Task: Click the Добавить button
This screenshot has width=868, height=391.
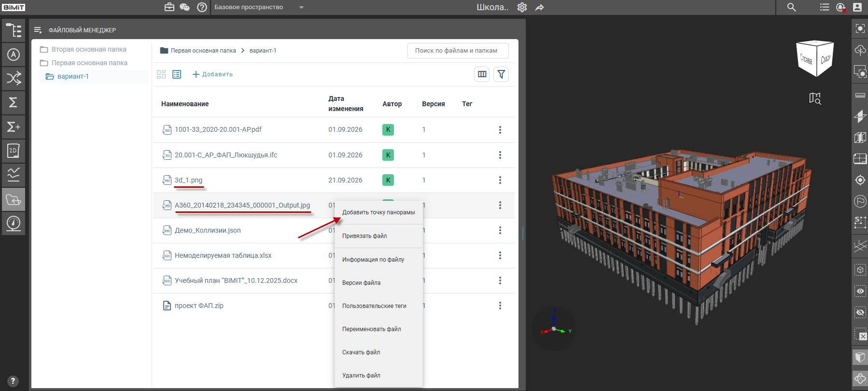Action: pos(212,74)
